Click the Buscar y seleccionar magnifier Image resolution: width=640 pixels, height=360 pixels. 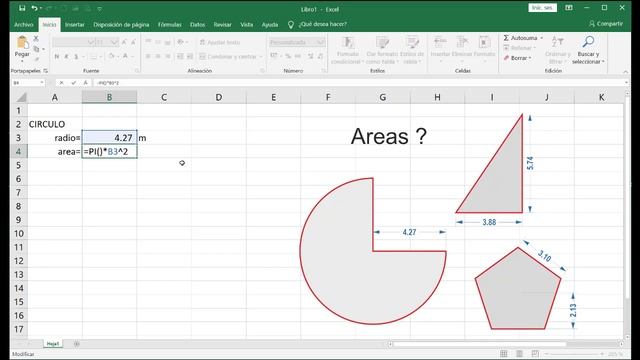coord(588,42)
